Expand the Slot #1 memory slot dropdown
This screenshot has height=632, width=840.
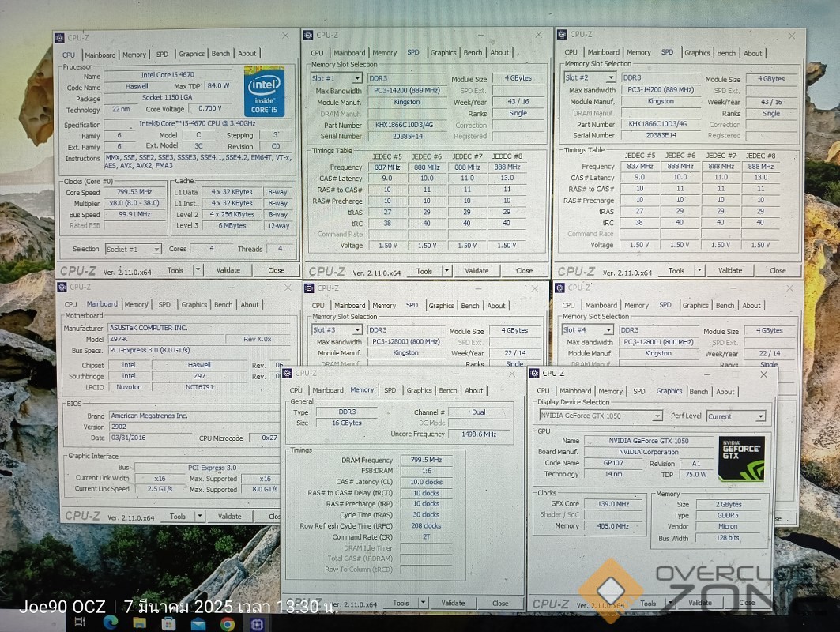pyautogui.click(x=357, y=78)
